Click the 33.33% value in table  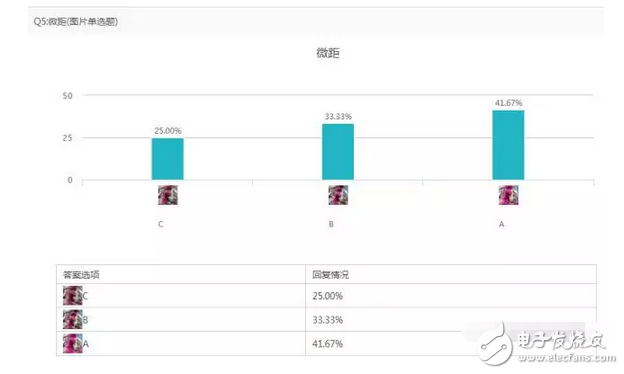[x=328, y=319]
